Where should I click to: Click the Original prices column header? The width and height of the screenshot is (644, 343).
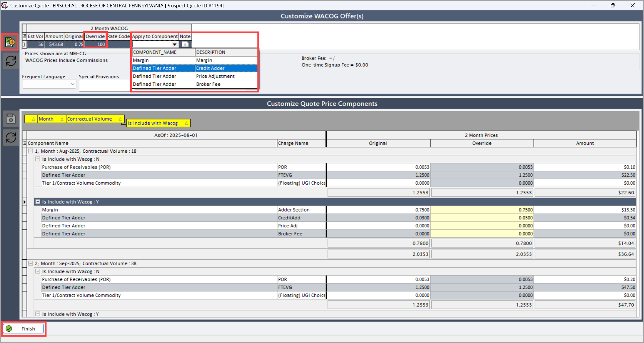pyautogui.click(x=378, y=143)
